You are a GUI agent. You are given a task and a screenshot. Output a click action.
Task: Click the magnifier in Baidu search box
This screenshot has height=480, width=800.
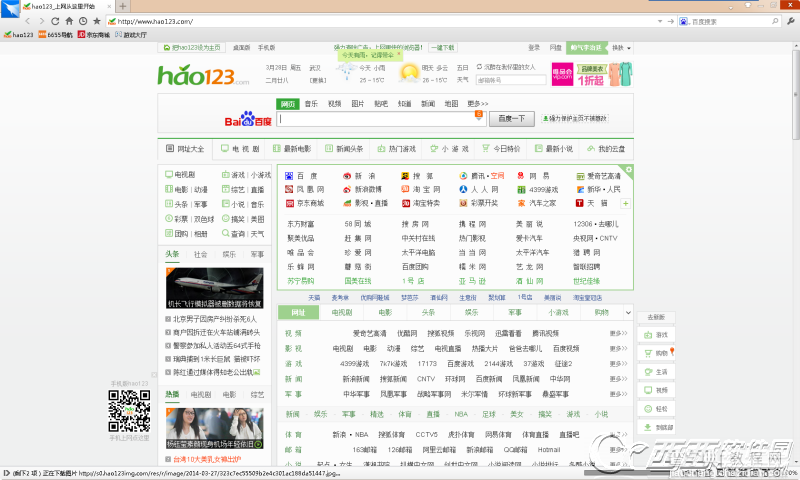coord(775,21)
